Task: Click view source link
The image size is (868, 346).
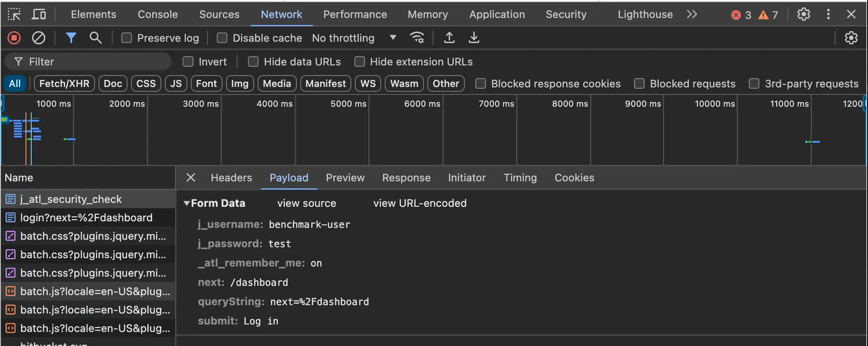Action: pyautogui.click(x=306, y=203)
